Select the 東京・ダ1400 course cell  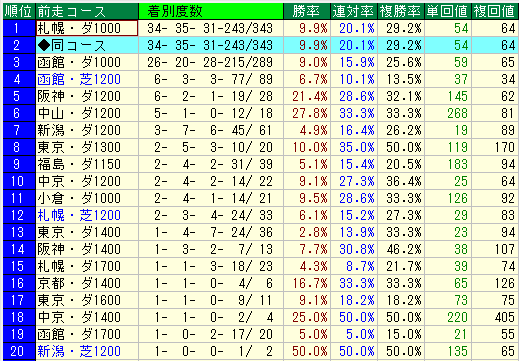(x=87, y=232)
